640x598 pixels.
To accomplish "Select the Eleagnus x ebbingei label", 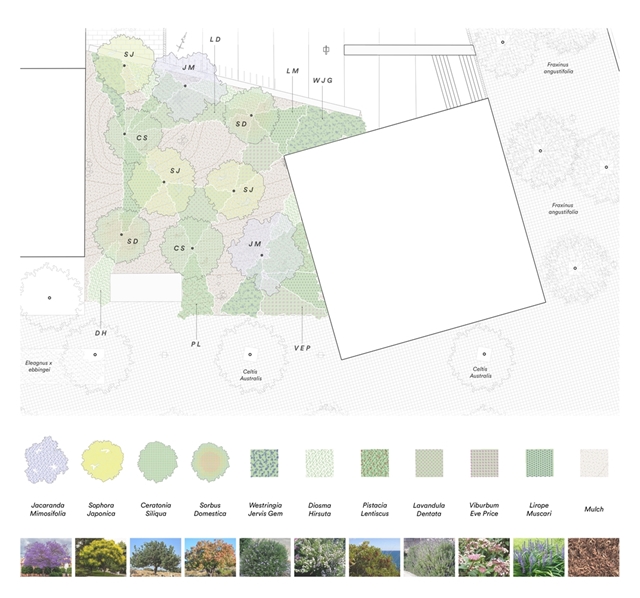I will (x=43, y=365).
